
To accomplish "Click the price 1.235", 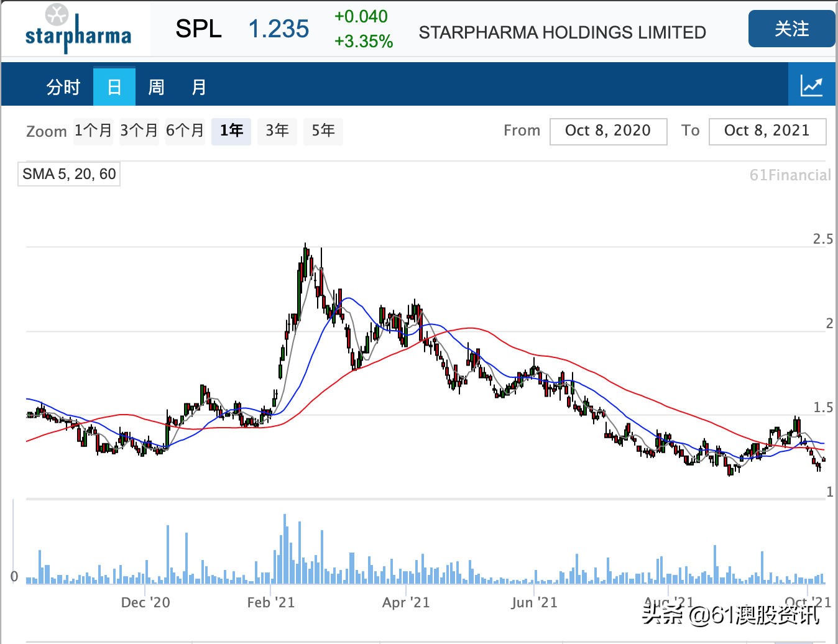I will click(279, 29).
